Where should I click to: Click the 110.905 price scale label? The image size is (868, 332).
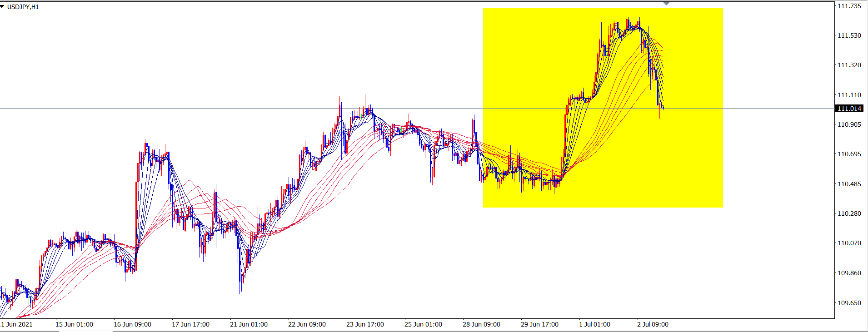[x=849, y=124]
